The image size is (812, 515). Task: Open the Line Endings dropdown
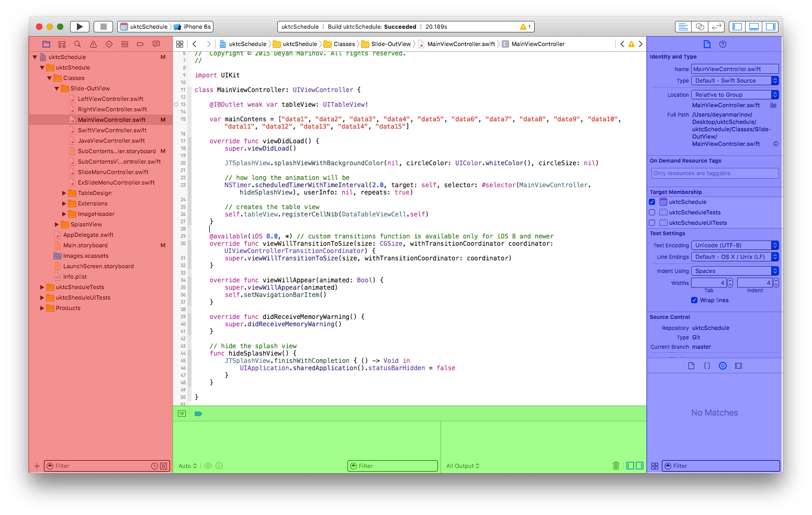[735, 257]
